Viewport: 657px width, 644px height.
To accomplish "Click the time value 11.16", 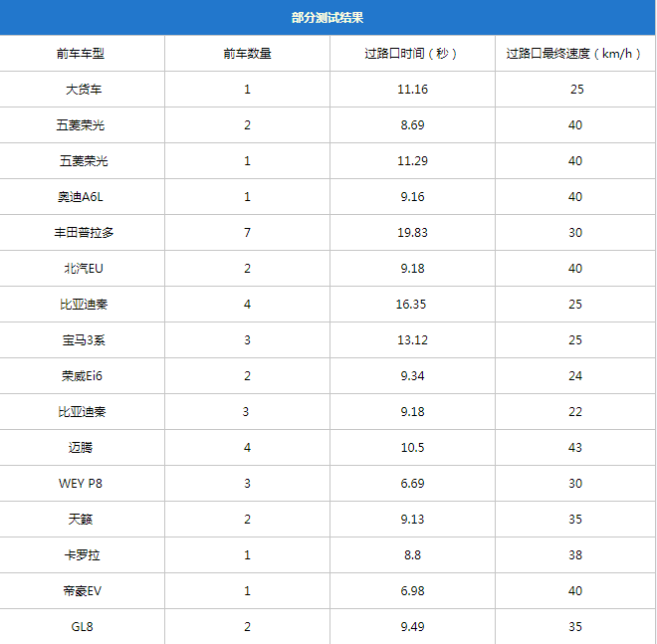I will tap(413, 90).
